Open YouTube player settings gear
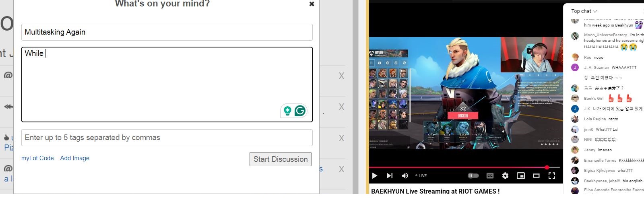Viewport: 644px width, 198px height. pyautogui.click(x=505, y=175)
